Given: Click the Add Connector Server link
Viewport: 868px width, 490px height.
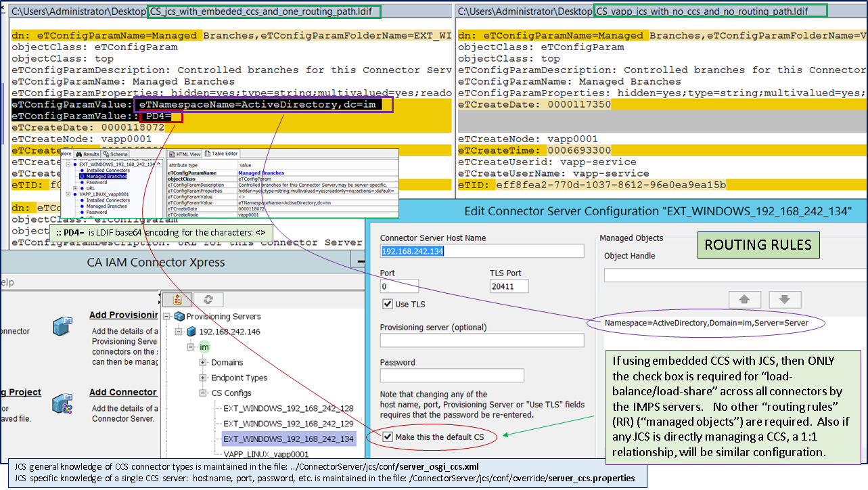Looking at the screenshot, I should (x=124, y=392).
